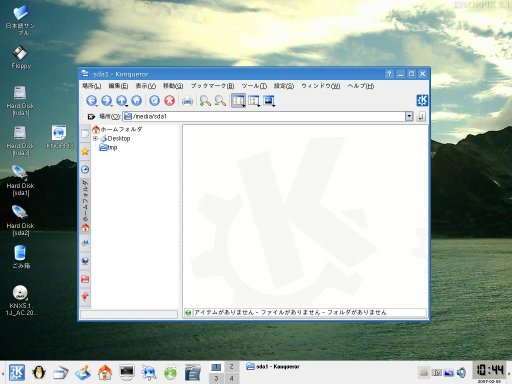
Task: Switch to virtual desktop 3 in pager
Action: [216, 378]
